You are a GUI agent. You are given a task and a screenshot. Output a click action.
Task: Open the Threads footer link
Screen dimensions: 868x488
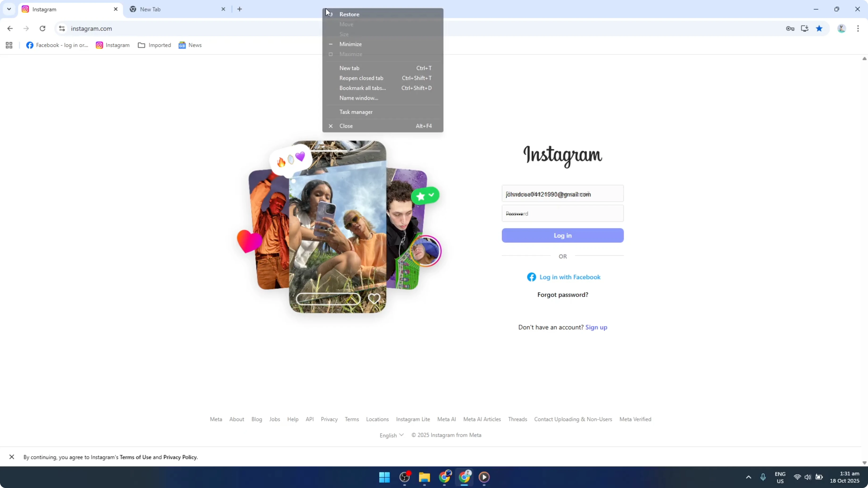[x=517, y=419]
